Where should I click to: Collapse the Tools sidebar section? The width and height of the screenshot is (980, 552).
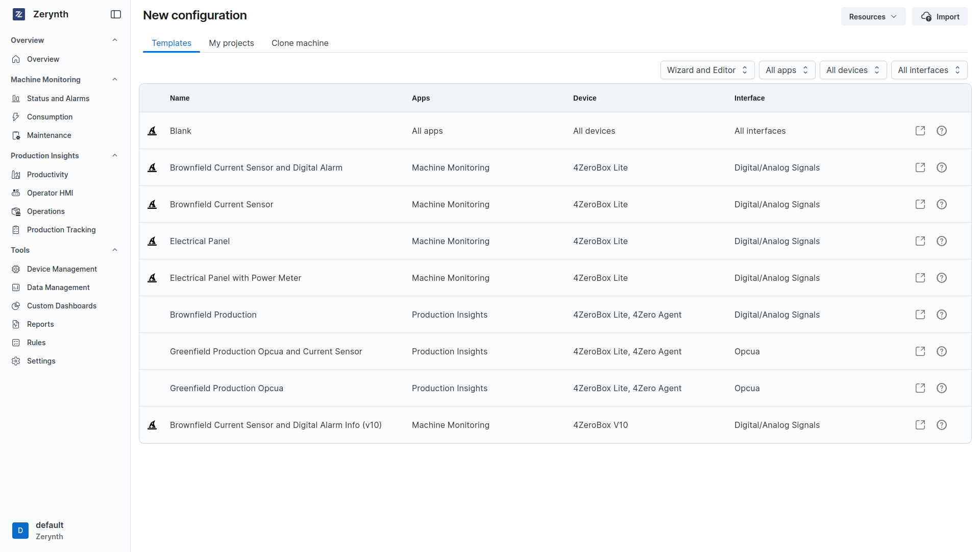click(x=115, y=250)
